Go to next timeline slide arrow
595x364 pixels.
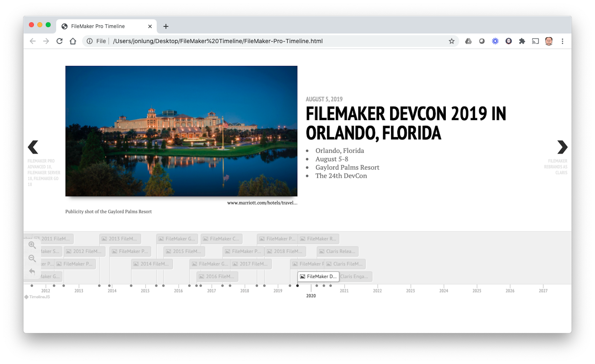click(562, 147)
